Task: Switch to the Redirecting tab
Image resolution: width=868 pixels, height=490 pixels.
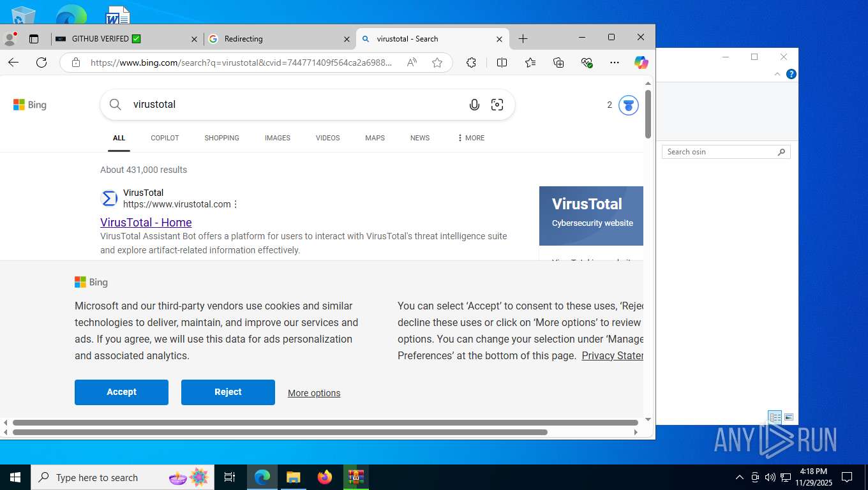Action: coord(280,39)
